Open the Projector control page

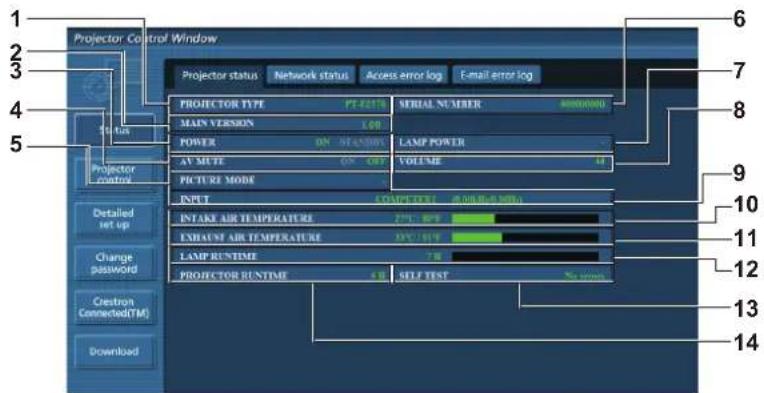tap(115, 174)
